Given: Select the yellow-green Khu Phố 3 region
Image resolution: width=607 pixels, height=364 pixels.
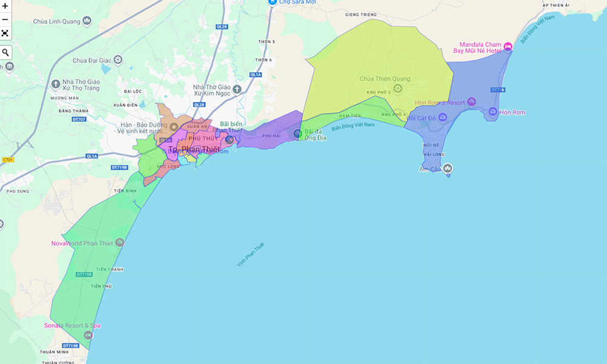Looking at the screenshot, I should click(x=376, y=67).
